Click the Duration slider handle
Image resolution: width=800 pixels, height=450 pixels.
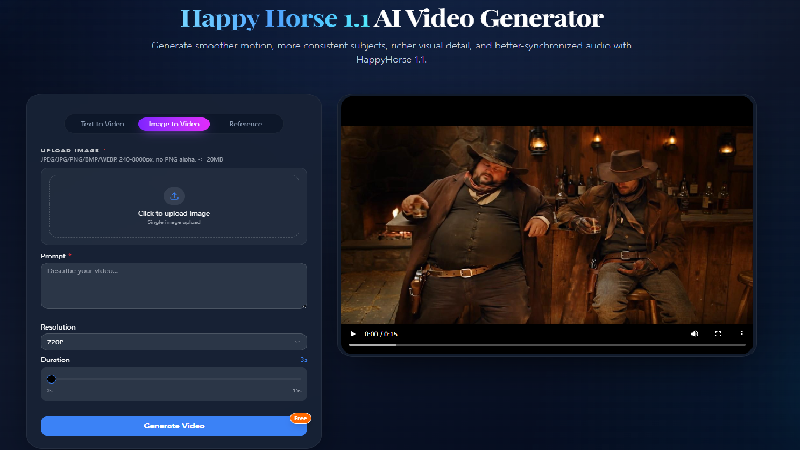tap(51, 379)
